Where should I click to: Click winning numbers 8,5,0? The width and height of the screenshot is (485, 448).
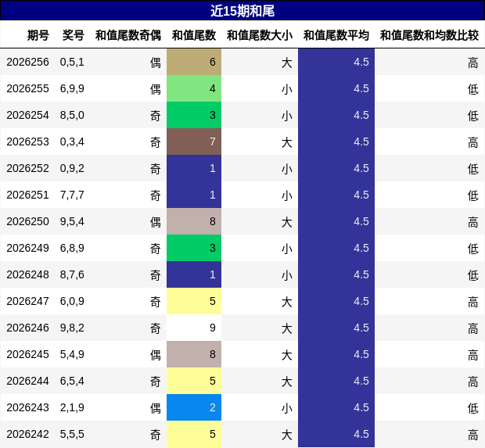[x=72, y=115]
